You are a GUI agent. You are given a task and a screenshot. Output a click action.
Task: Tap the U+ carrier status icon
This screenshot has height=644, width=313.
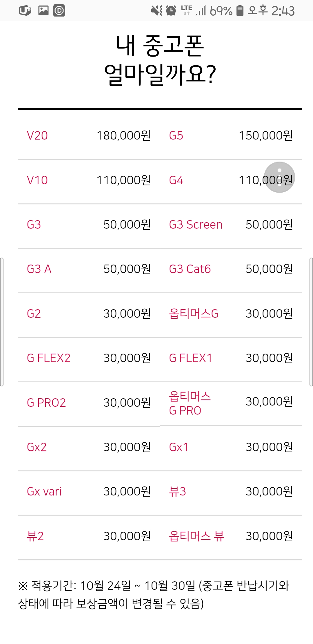pos(25,11)
